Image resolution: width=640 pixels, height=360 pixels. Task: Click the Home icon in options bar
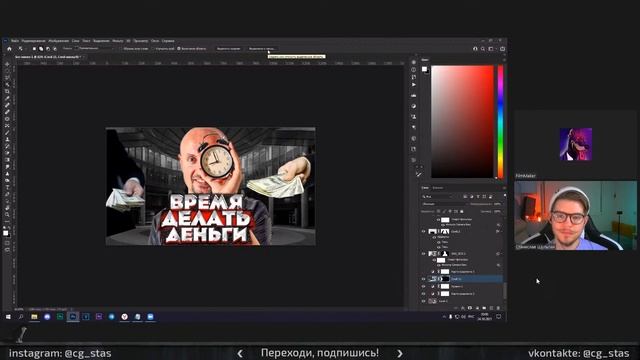click(x=9, y=49)
